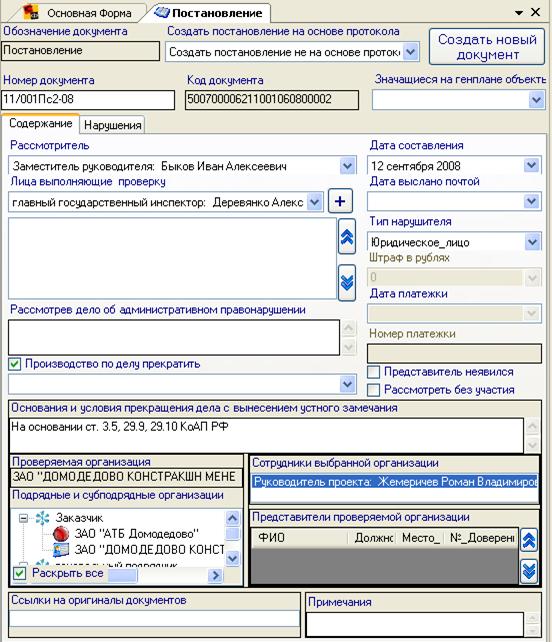The width and height of the screenshot is (552, 642).
Task: Click the Номер документа input field
Action: coord(88,99)
